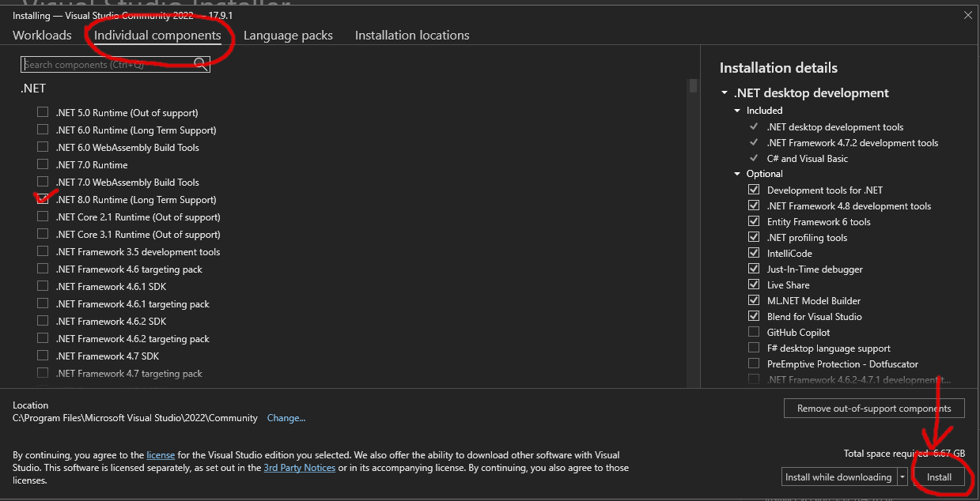
Task: Switch to the Language packs tab
Action: (x=289, y=35)
